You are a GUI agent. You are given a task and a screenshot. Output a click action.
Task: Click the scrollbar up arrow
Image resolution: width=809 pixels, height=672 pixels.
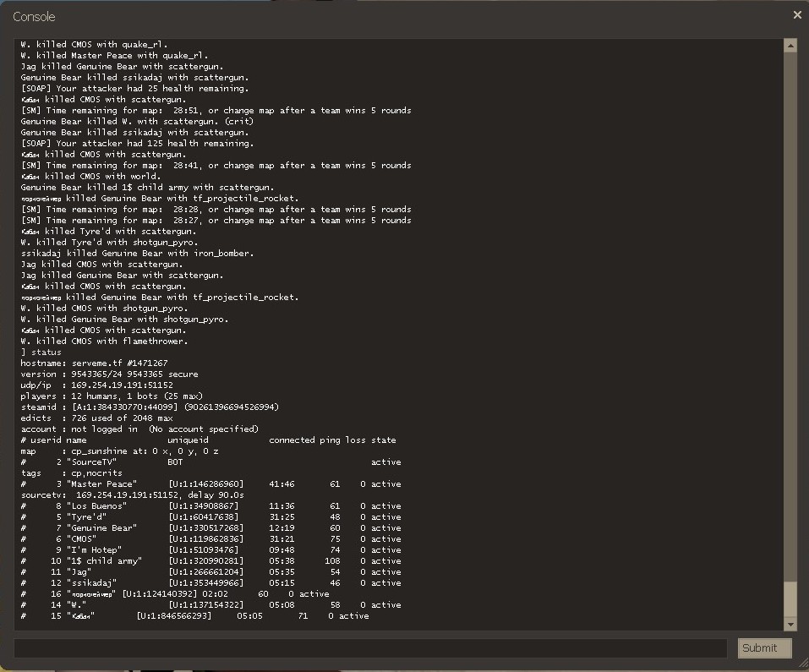790,46
